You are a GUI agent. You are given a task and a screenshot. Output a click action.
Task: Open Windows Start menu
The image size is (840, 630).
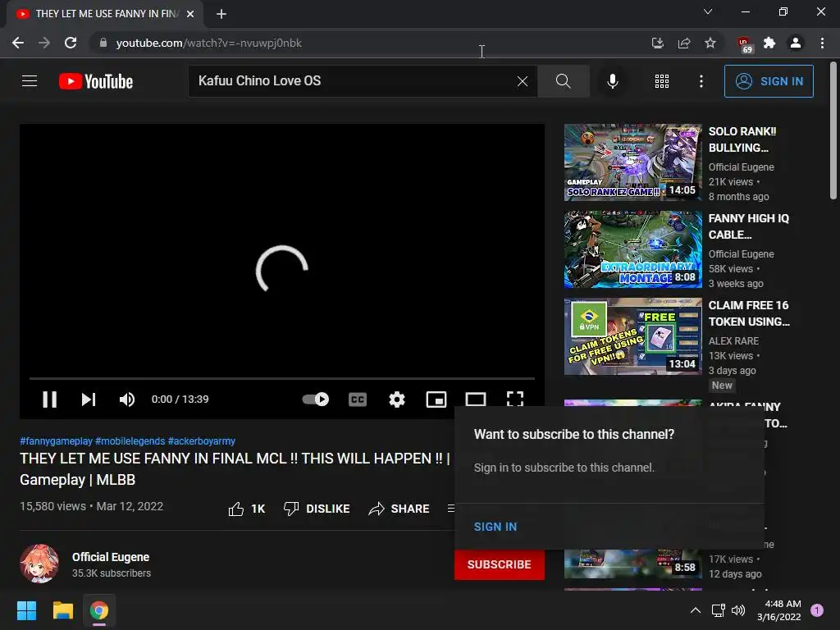click(x=26, y=610)
